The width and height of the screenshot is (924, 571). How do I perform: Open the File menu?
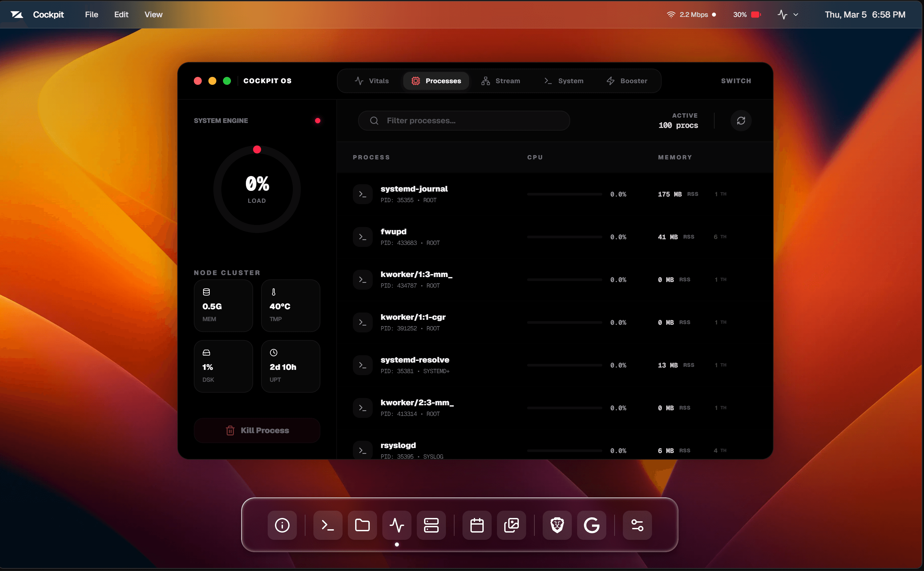click(x=91, y=14)
